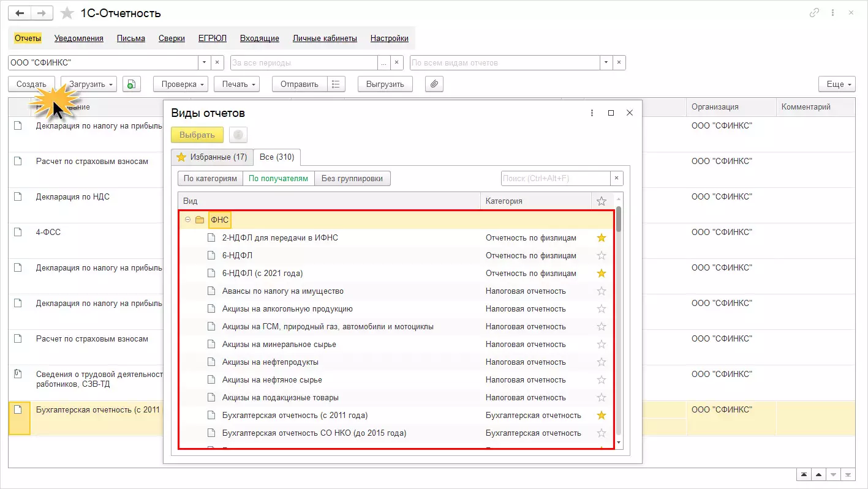Star Акцизы на ГСМ, природный газ row

602,326
